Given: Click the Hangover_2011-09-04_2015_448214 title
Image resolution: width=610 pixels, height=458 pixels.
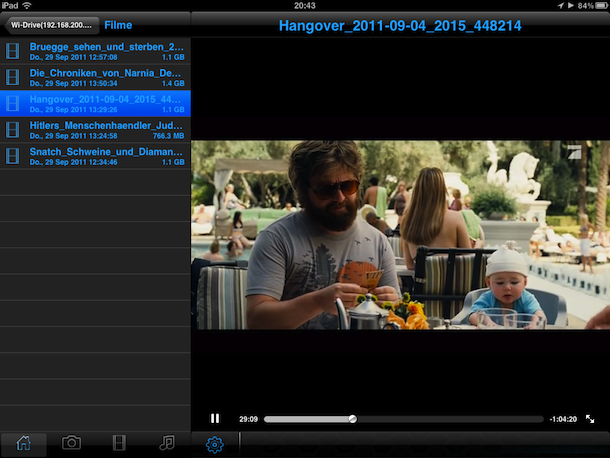Looking at the screenshot, I should click(x=400, y=26).
